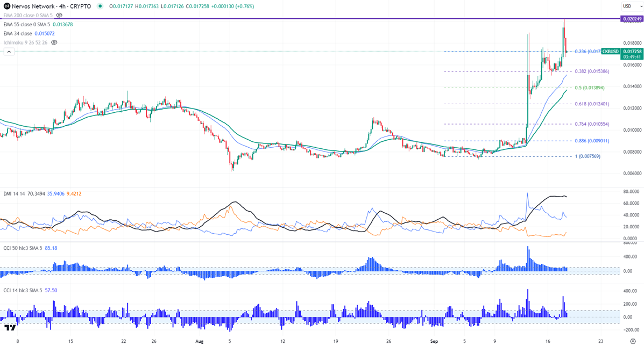Viewport: 644px width, 346px height.
Task: Click CCI 50 value 85.18
Action: 51,248
